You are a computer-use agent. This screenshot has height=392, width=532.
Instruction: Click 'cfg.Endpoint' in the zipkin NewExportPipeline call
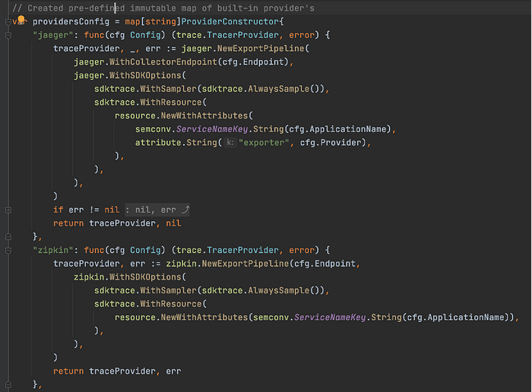point(325,264)
